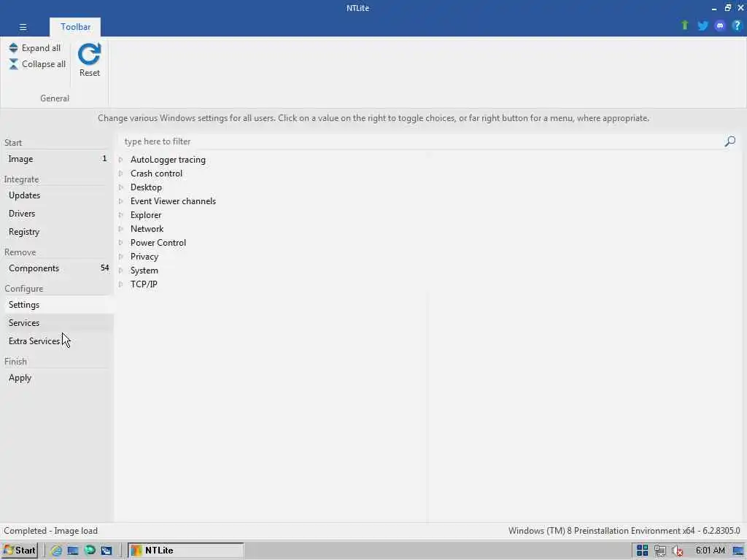Open the hamburger menu icon
The image size is (747, 560).
click(23, 27)
